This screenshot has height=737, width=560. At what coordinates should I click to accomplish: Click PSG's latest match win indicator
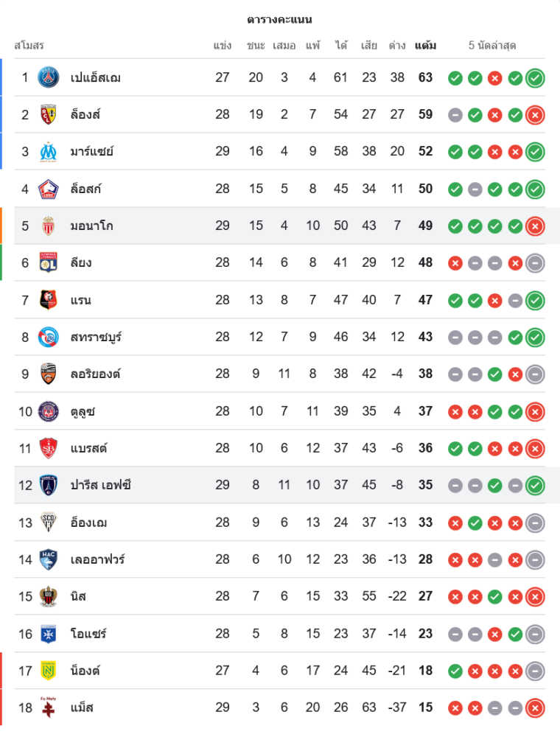(536, 77)
